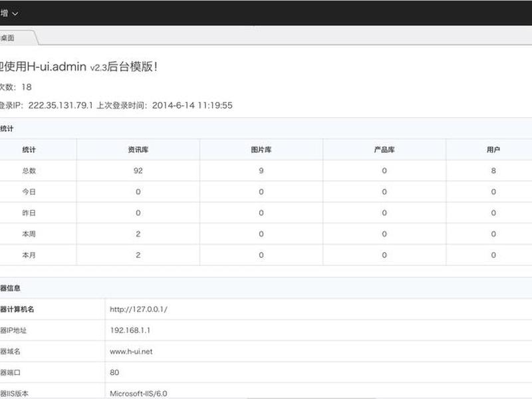
Task: Click the port value 80
Action: point(114,372)
